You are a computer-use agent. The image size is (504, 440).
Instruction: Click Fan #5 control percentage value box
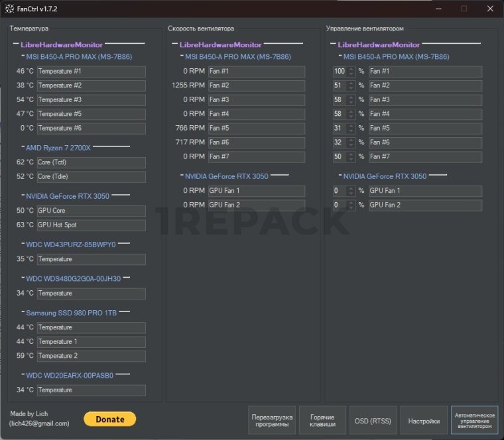pos(340,128)
